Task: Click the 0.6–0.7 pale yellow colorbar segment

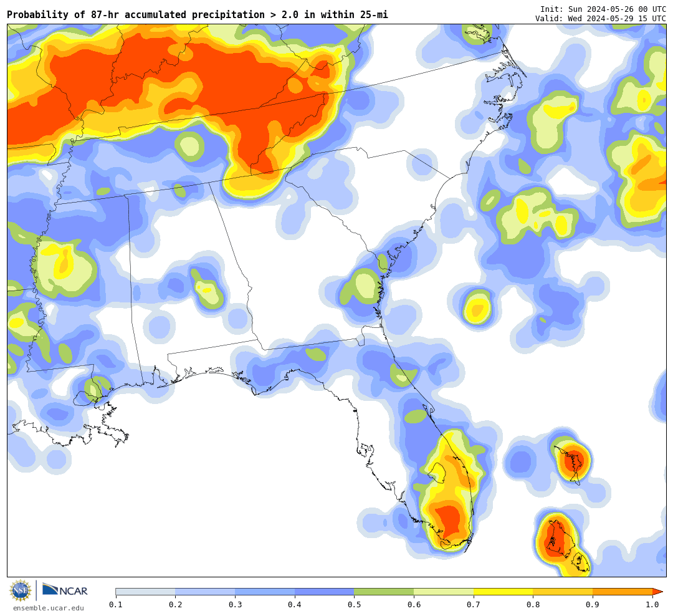Action: click(444, 592)
